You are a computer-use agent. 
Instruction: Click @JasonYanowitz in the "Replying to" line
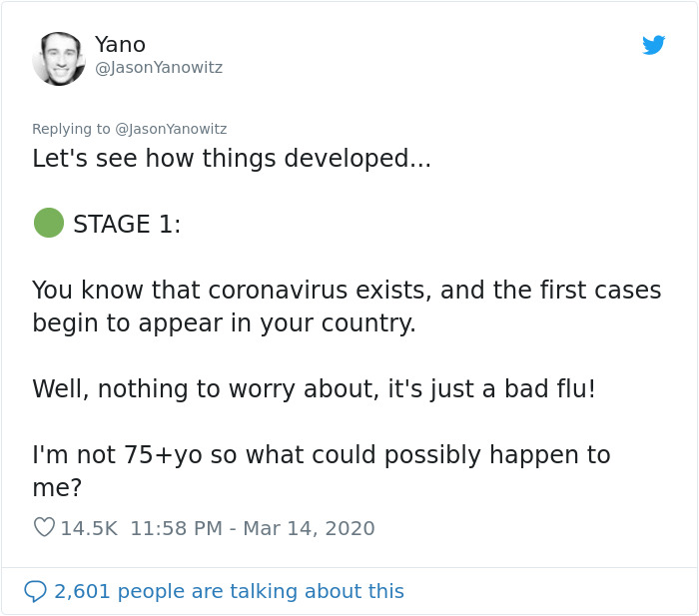click(171, 129)
